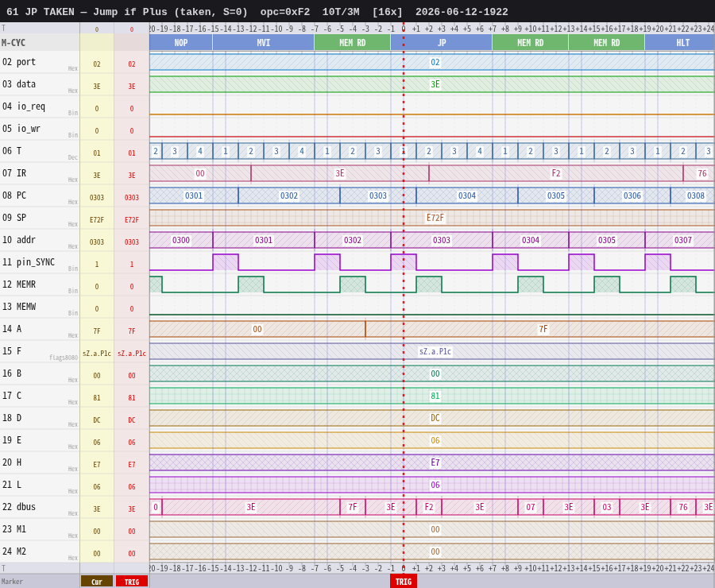Select the 04 io_req signal label

24,106
